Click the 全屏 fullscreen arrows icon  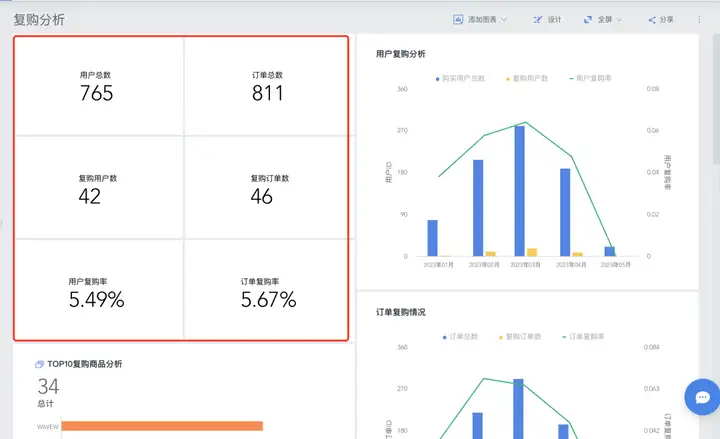coord(587,19)
